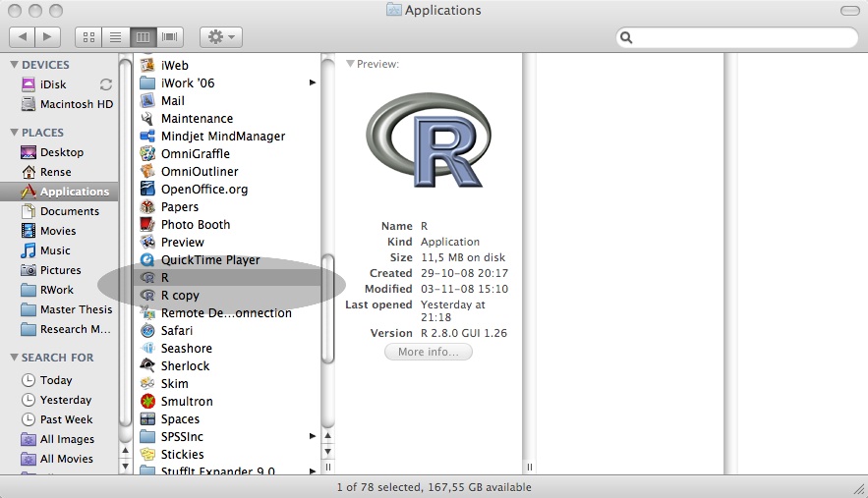Collapse the SEARCH FOR sidebar section
868x498 pixels.
(15, 358)
